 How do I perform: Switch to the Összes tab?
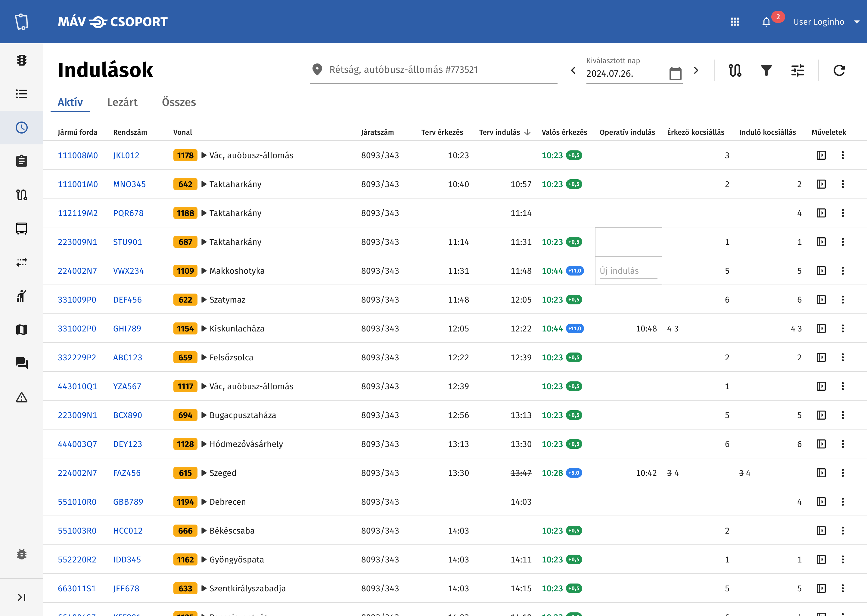click(179, 102)
